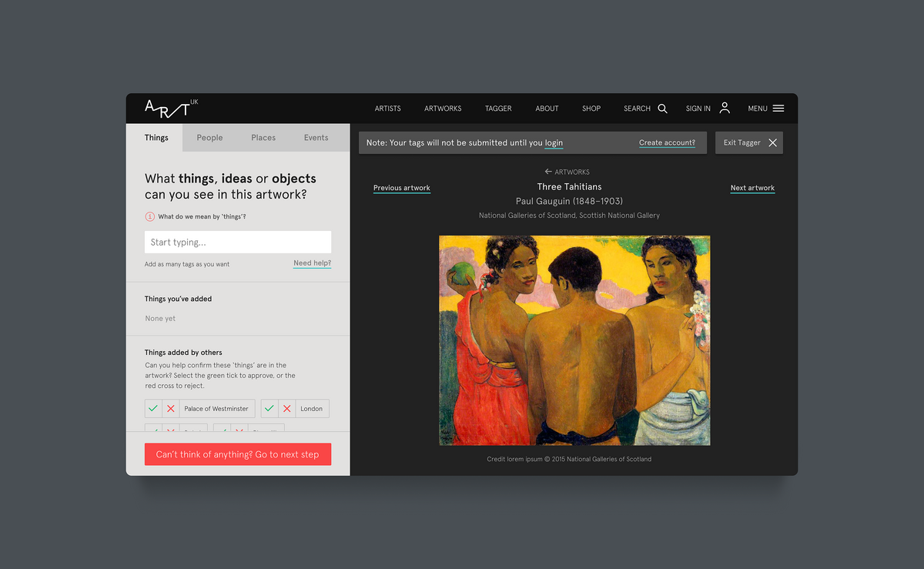Open the hamburger MENU

pos(778,108)
